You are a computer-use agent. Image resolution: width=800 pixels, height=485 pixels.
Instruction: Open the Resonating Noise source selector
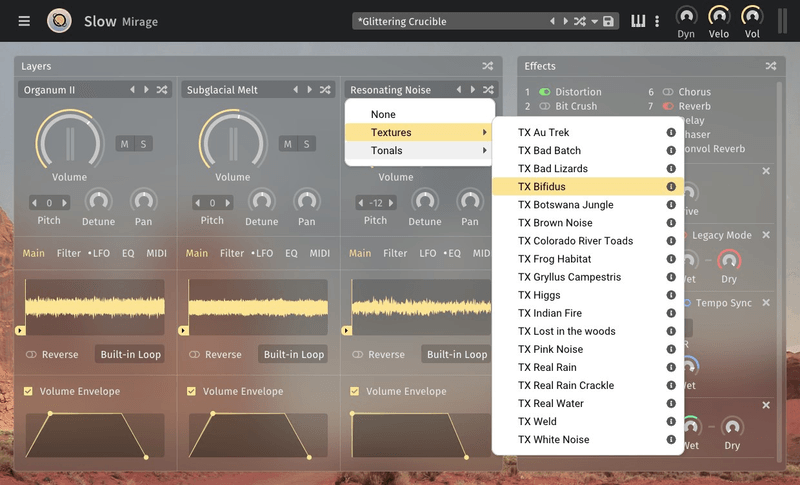coord(395,90)
